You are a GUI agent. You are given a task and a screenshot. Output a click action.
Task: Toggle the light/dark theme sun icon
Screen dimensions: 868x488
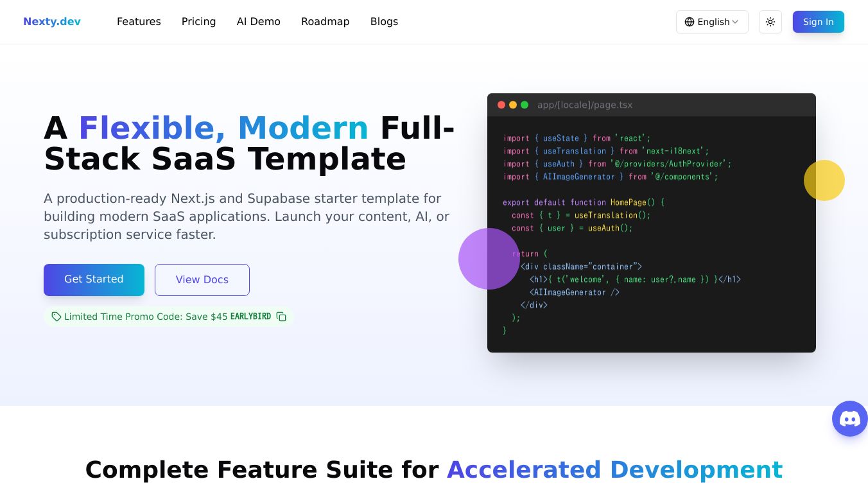click(x=770, y=22)
